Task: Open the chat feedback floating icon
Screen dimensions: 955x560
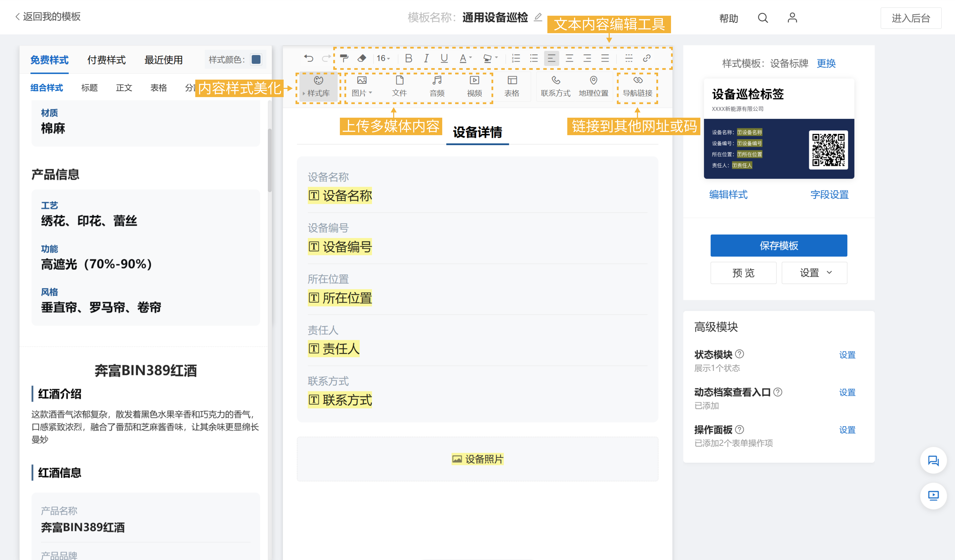Action: coord(933,460)
